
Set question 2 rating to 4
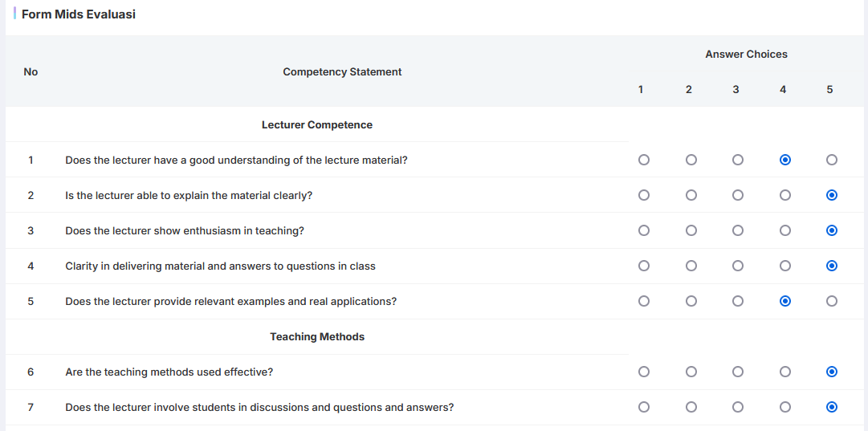pos(784,195)
